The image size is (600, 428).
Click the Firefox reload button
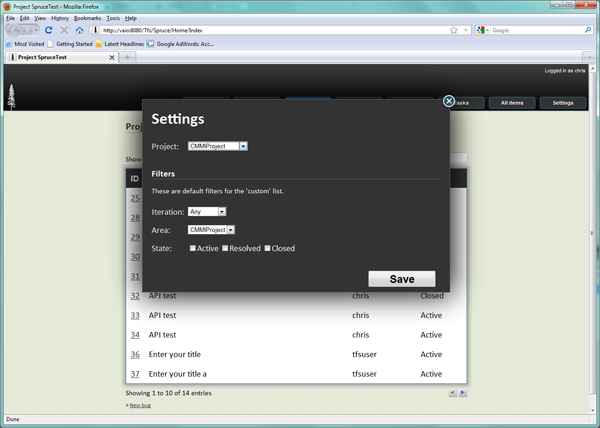tap(49, 30)
